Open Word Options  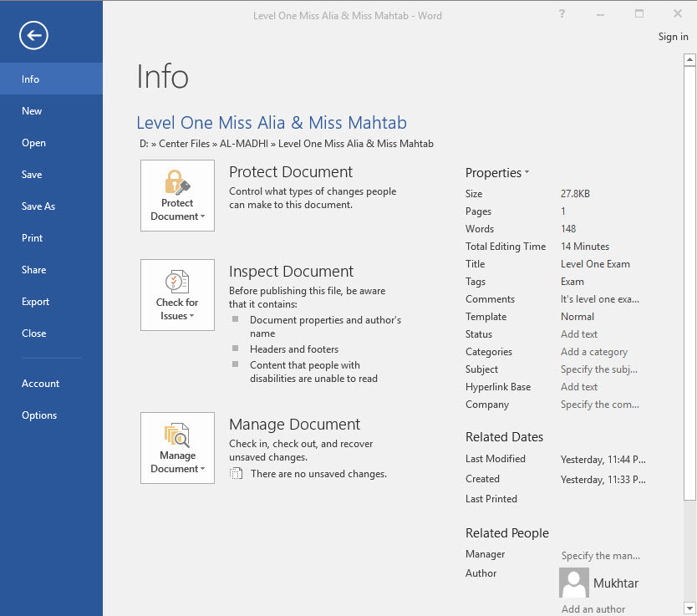[51, 415]
